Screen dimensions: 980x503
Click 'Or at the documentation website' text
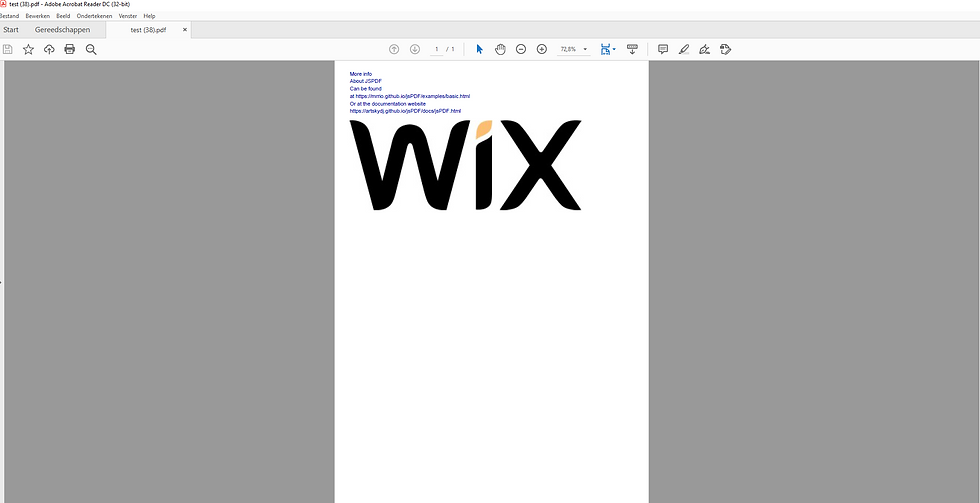point(388,104)
